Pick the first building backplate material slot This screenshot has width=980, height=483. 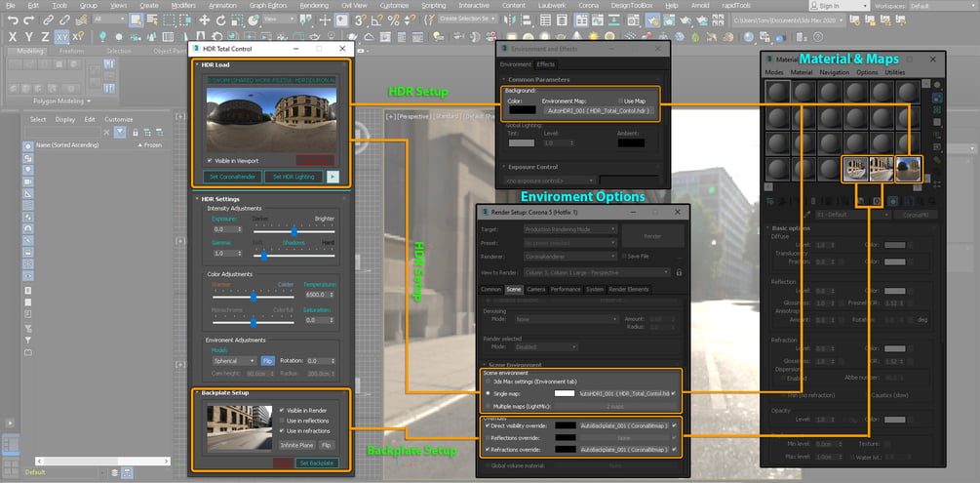[855, 170]
